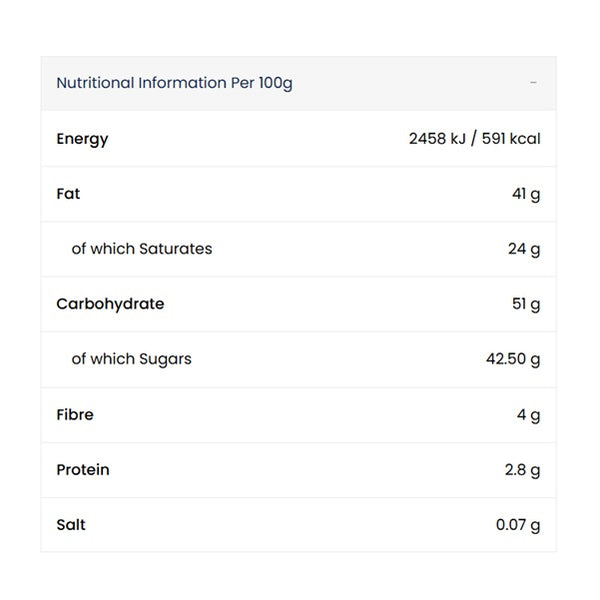
Task: Select the Protein row label
Action: click(x=83, y=470)
